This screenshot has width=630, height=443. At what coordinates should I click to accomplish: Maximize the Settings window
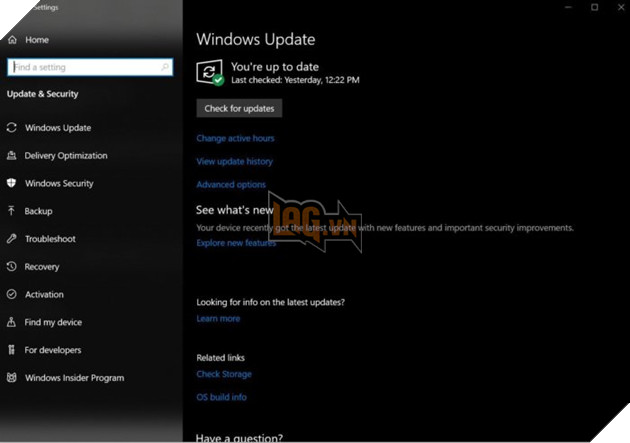pos(595,7)
